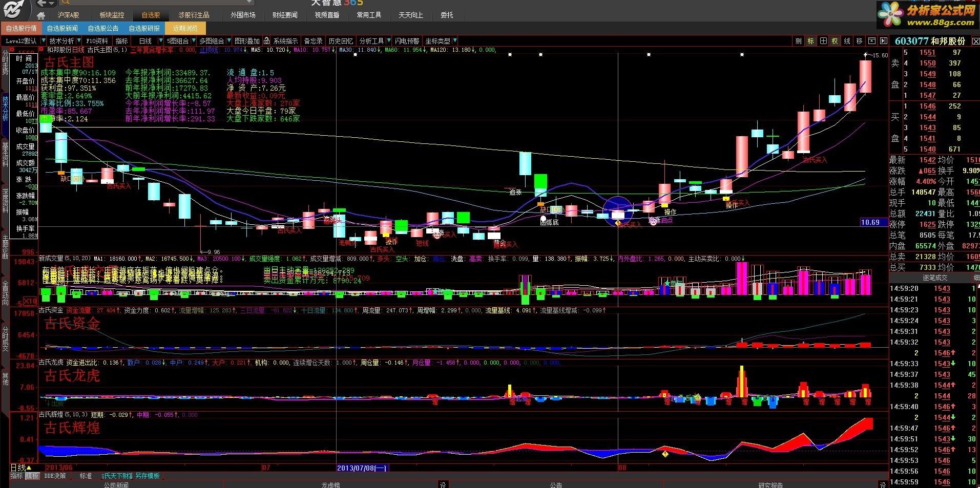Select the 技术分析 left sidebar tab
This screenshot has height=488, width=980.
(5, 108)
